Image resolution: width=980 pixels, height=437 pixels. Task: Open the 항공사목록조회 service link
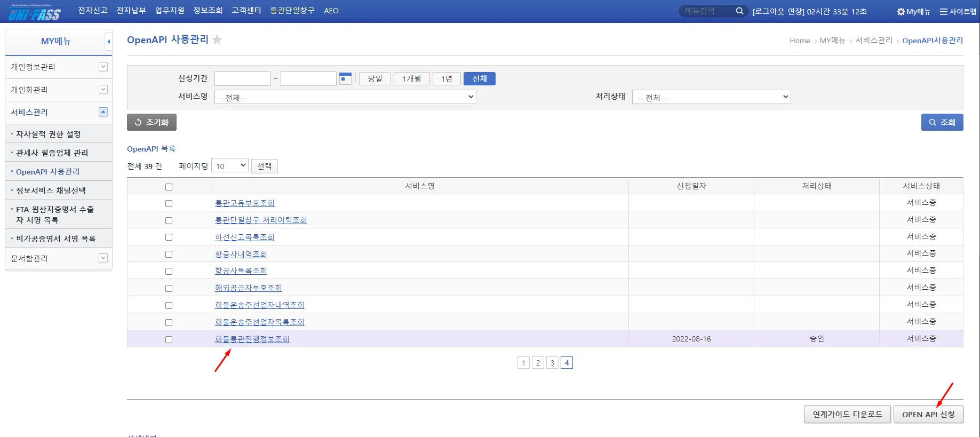pos(241,271)
